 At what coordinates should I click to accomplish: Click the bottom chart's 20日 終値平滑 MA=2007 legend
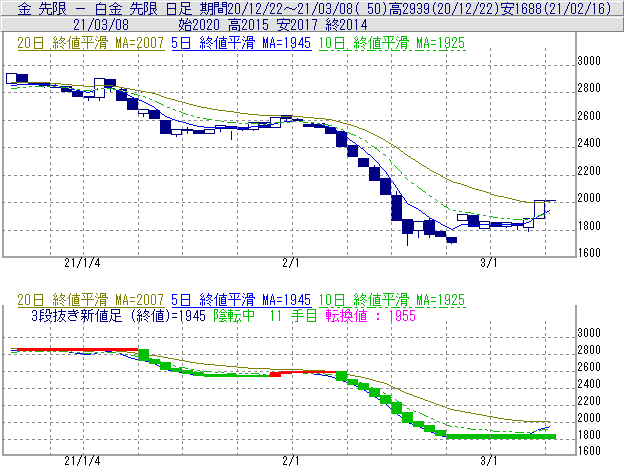[91, 300]
